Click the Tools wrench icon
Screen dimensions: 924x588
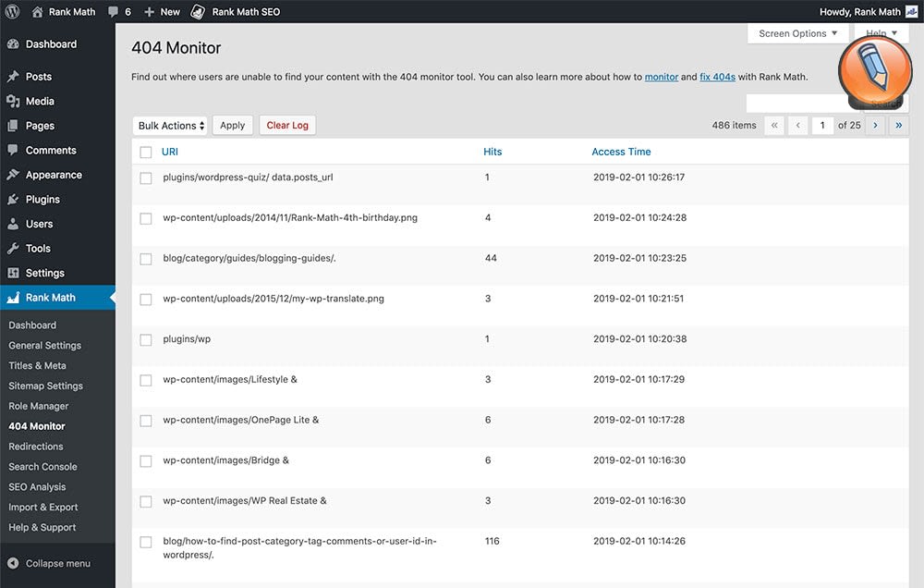pyautogui.click(x=13, y=249)
